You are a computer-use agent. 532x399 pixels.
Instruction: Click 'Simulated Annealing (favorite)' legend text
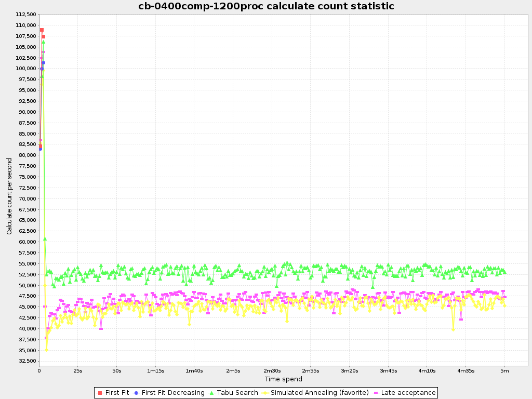click(320, 393)
